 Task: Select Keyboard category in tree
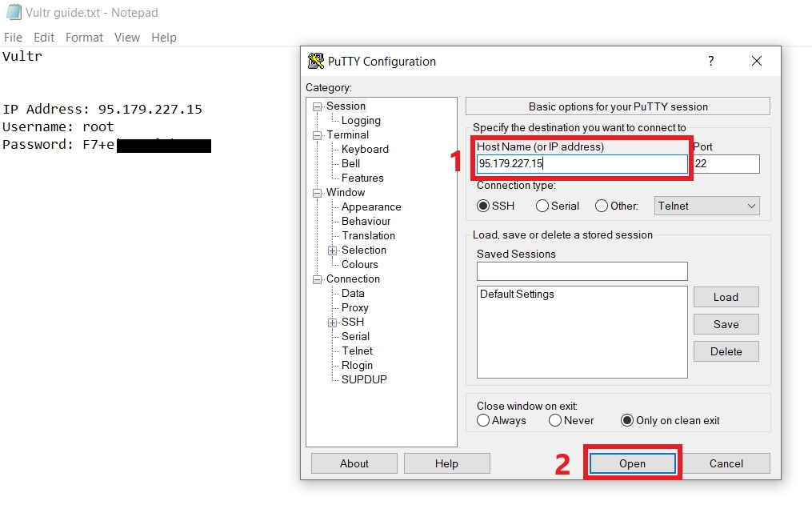[x=365, y=150]
